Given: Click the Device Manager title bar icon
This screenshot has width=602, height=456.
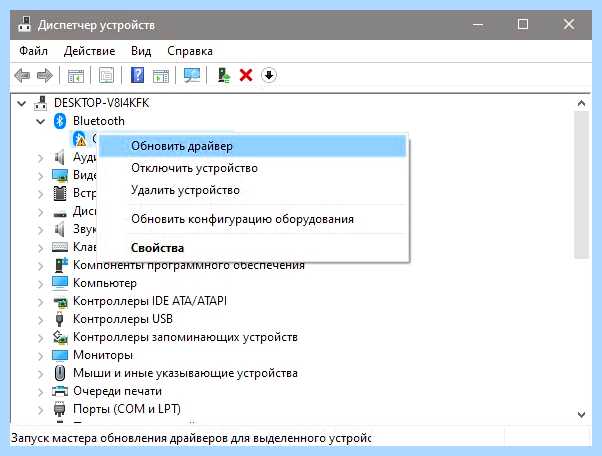Looking at the screenshot, I should pyautogui.click(x=25, y=25).
